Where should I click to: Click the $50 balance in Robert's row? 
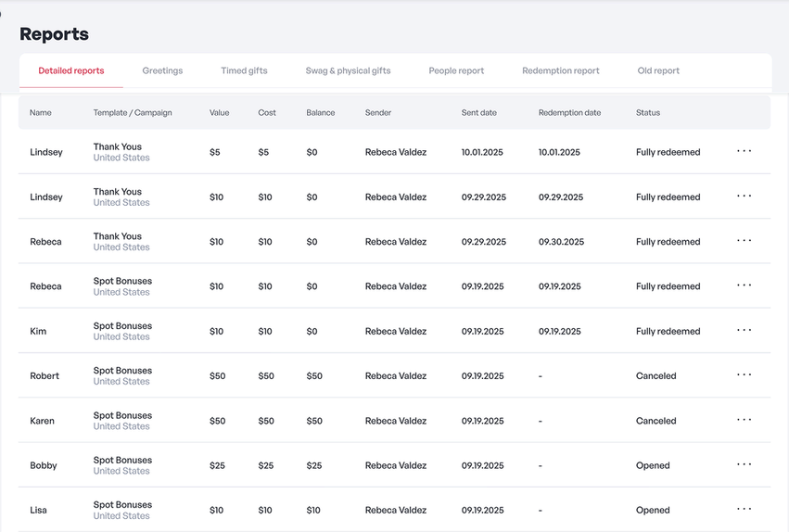[314, 376]
